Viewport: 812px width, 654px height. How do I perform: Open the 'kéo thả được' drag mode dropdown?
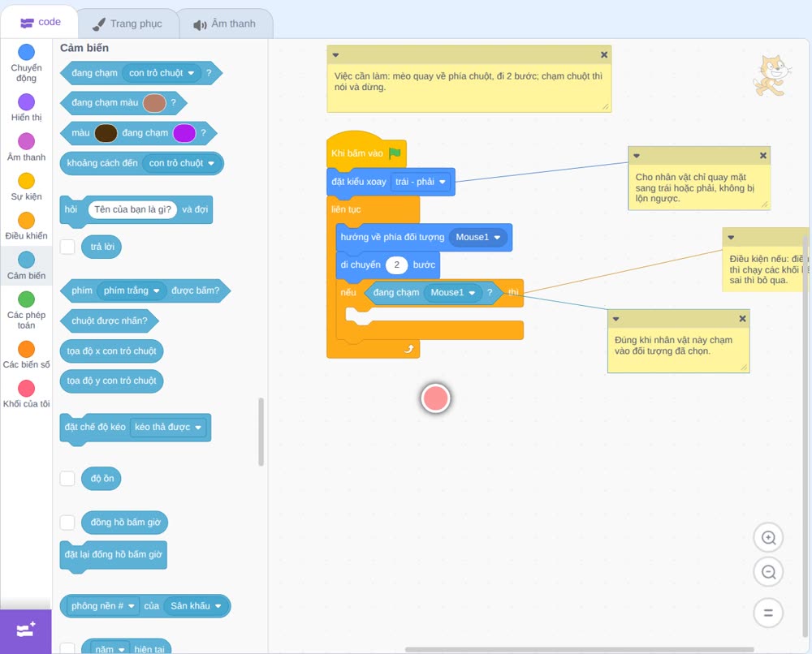click(x=168, y=428)
